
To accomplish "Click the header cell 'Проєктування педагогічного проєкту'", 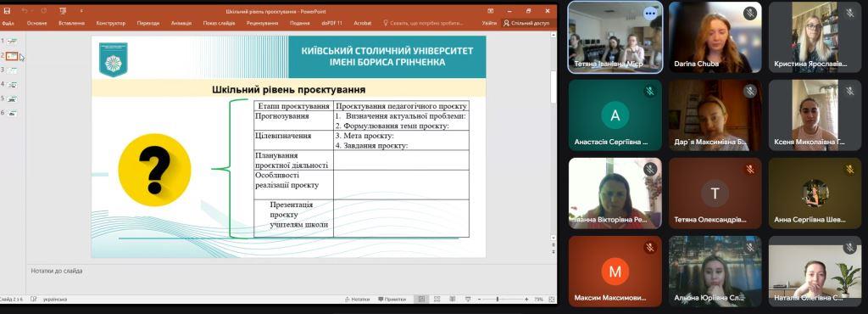I will (x=401, y=106).
